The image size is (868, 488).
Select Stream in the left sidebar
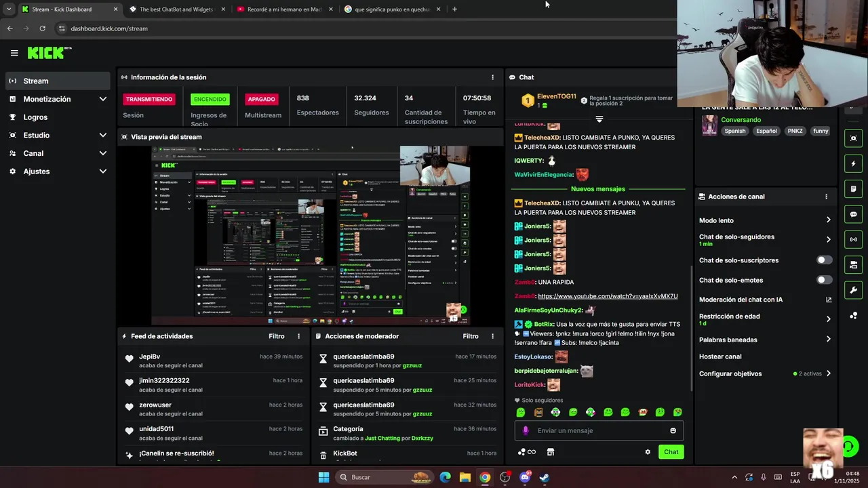point(58,81)
